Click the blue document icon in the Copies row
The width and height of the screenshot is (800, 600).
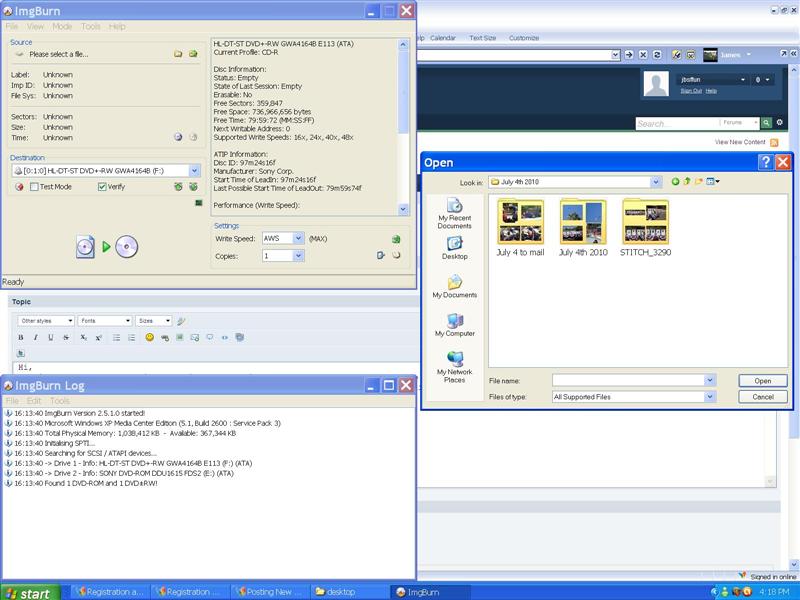[381, 255]
